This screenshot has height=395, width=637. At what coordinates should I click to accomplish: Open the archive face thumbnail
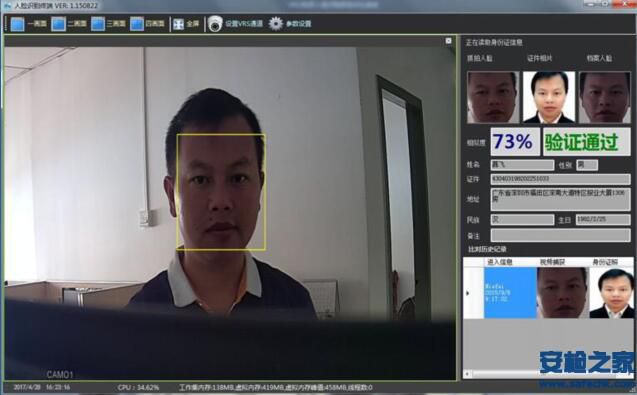click(604, 97)
